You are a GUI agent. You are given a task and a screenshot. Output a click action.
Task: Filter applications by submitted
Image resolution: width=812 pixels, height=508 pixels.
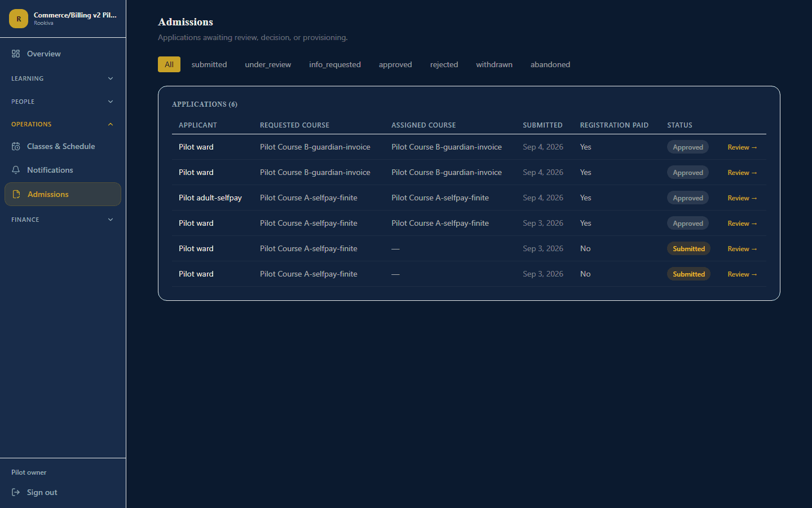click(209, 64)
